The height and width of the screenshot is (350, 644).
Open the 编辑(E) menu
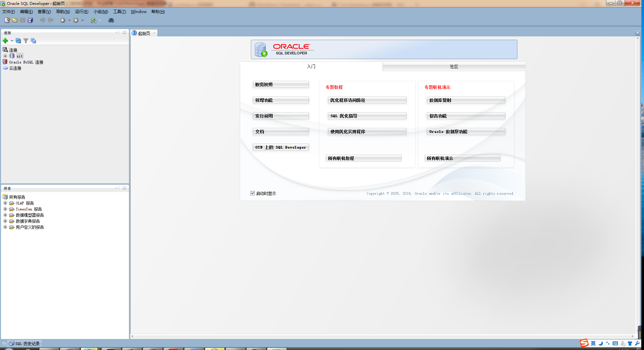coord(26,12)
